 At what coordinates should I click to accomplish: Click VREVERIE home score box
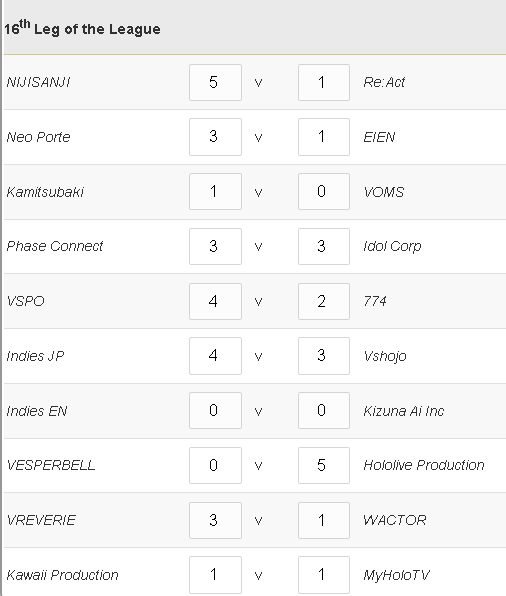pos(215,520)
